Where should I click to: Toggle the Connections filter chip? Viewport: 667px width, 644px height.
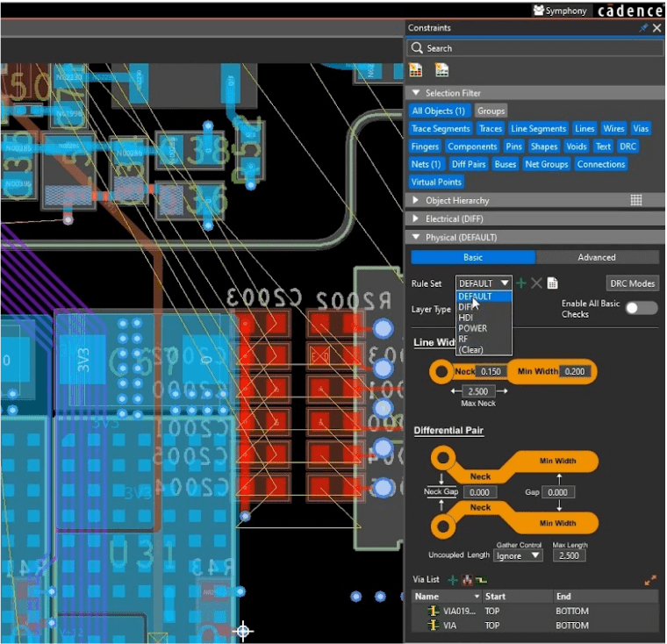[601, 164]
